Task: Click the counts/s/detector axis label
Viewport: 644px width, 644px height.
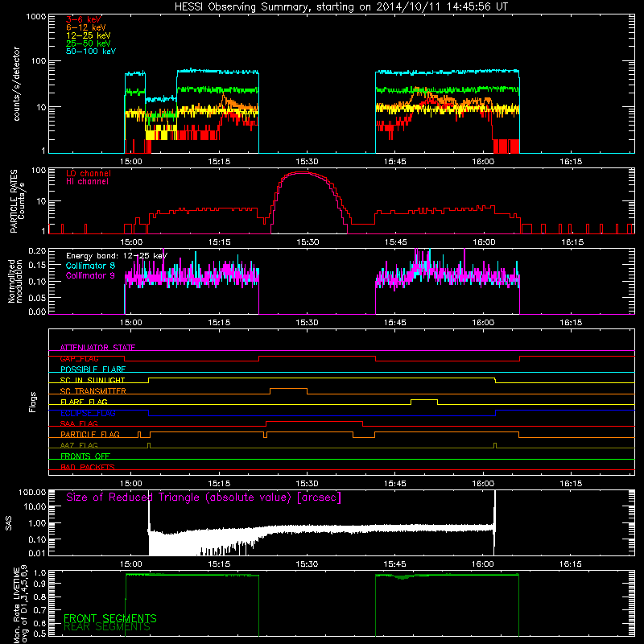Action: [16, 84]
